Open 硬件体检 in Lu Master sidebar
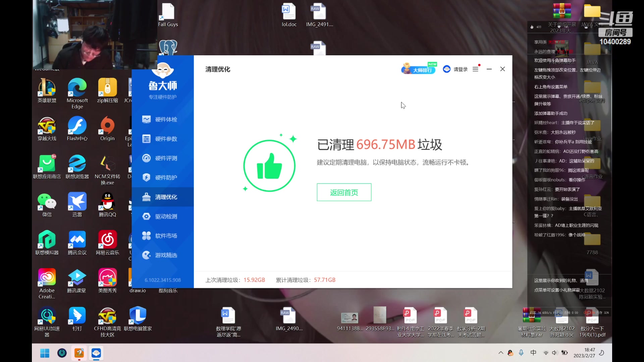The image size is (644, 362). pyautogui.click(x=163, y=119)
